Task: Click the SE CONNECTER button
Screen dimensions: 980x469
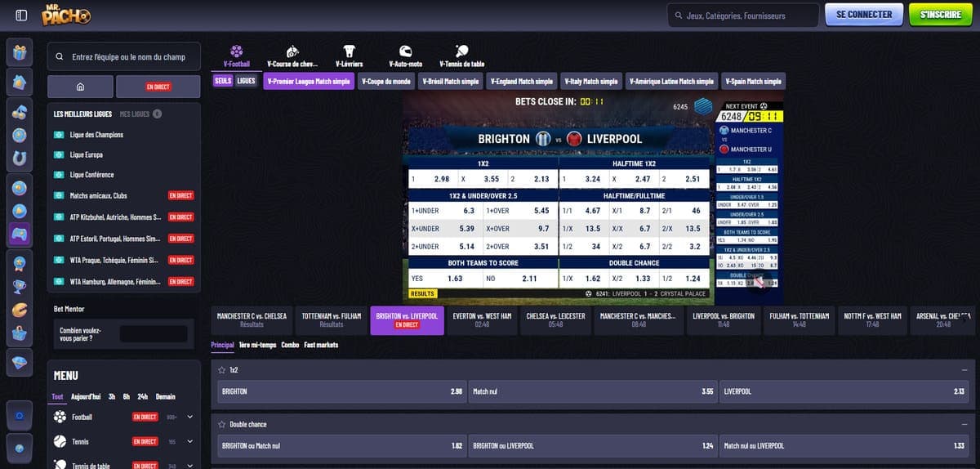Action: [863, 15]
